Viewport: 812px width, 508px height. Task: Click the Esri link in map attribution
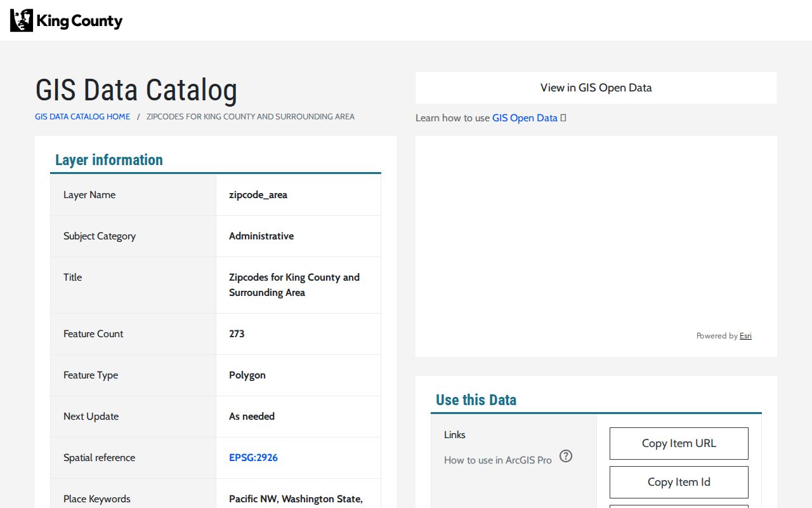[x=745, y=336]
